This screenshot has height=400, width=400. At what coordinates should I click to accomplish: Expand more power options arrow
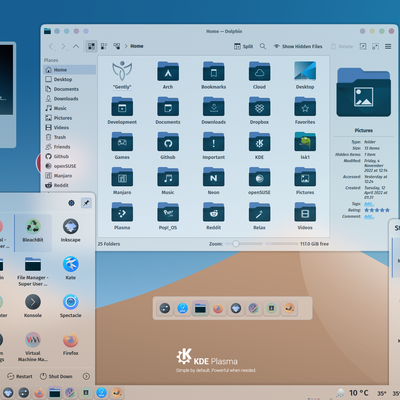pyautogui.click(x=86, y=376)
